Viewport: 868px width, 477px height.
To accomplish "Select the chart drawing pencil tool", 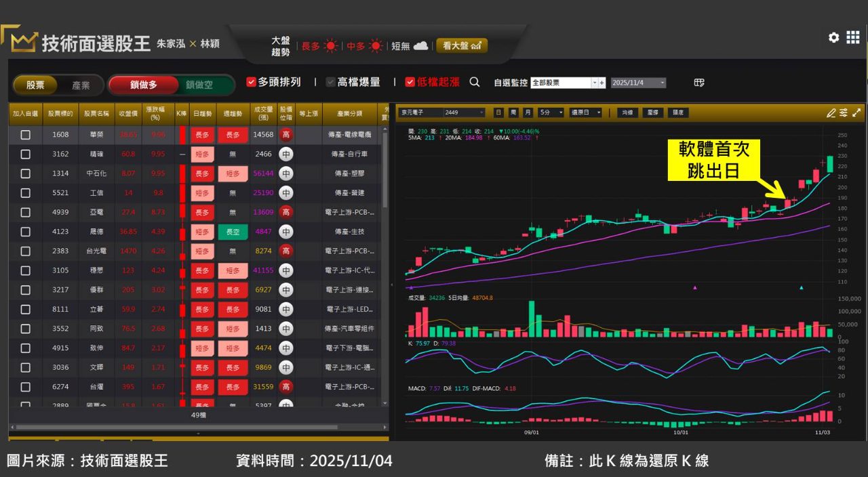I will (831, 112).
